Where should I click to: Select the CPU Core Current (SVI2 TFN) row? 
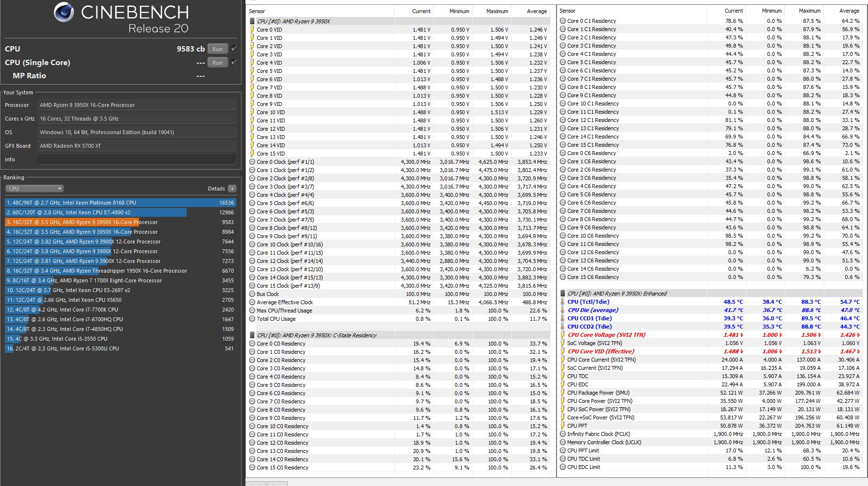(x=710, y=360)
